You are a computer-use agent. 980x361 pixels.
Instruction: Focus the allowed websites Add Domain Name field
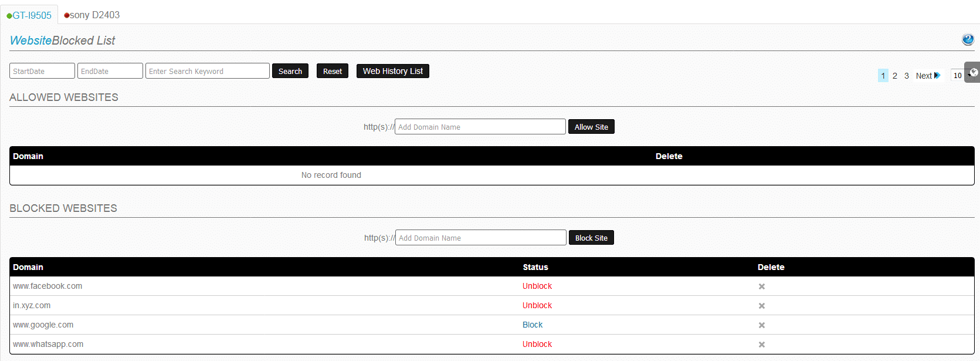[x=480, y=127]
